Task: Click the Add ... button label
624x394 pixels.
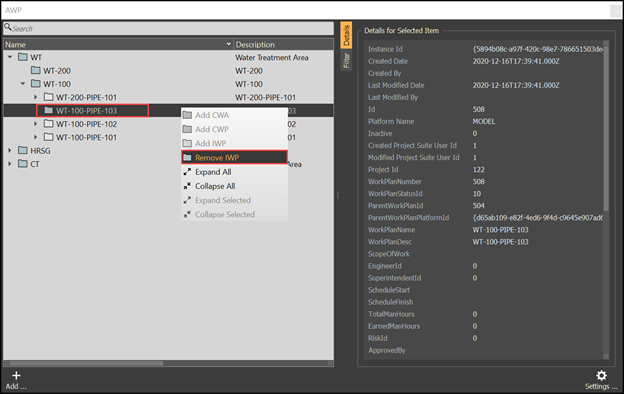Action: pyautogui.click(x=16, y=386)
